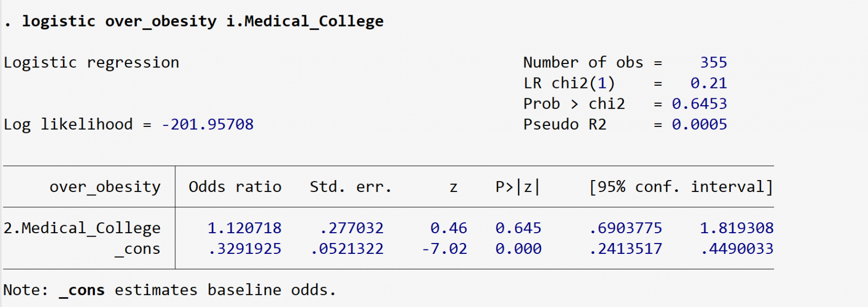
Task: Select the LR chi2(1) value 0.21
Action: pyautogui.click(x=708, y=83)
